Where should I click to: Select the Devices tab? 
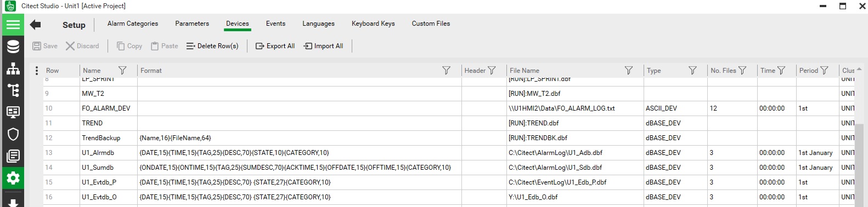[x=238, y=24]
